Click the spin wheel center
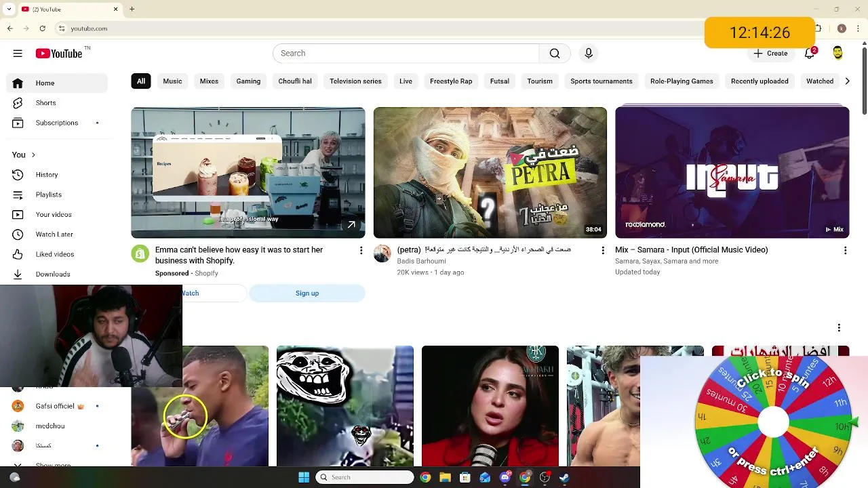 pyautogui.click(x=773, y=423)
